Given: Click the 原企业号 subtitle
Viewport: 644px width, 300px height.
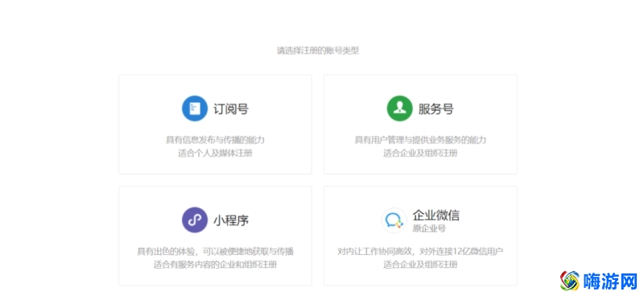Looking at the screenshot, I should tap(429, 228).
